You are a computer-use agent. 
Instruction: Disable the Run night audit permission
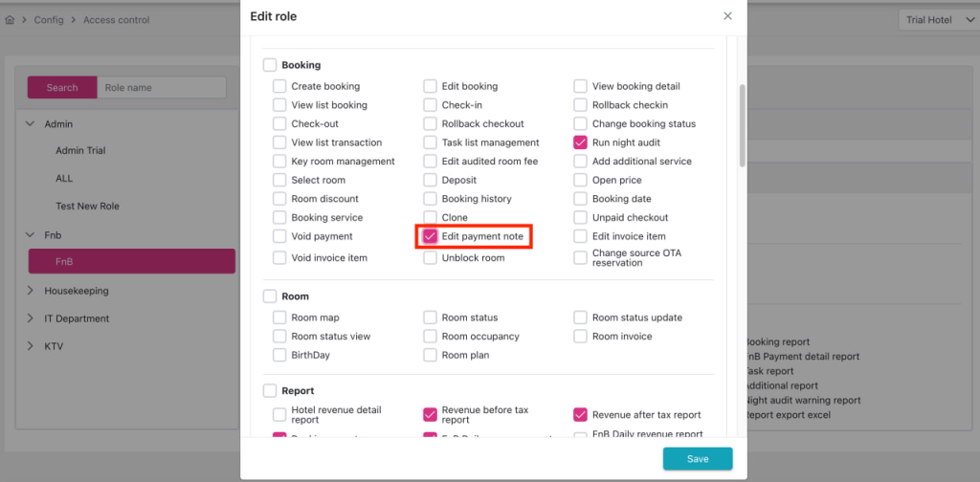[580, 142]
